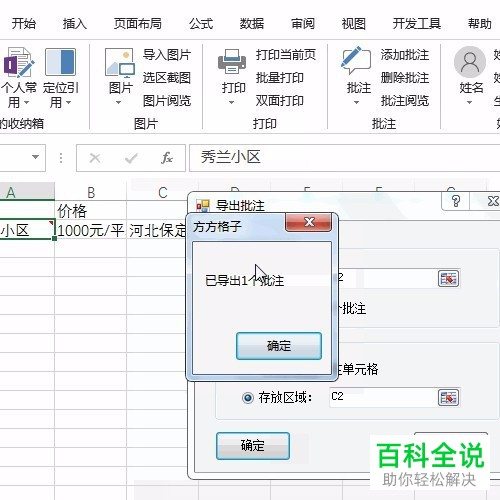Viewport: 500px width, 500px height.
Task: Click 选区截图 command
Action: 167,78
